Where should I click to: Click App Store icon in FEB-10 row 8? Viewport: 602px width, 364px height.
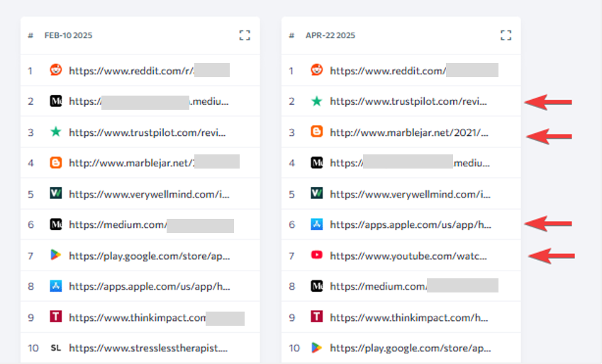[56, 286]
